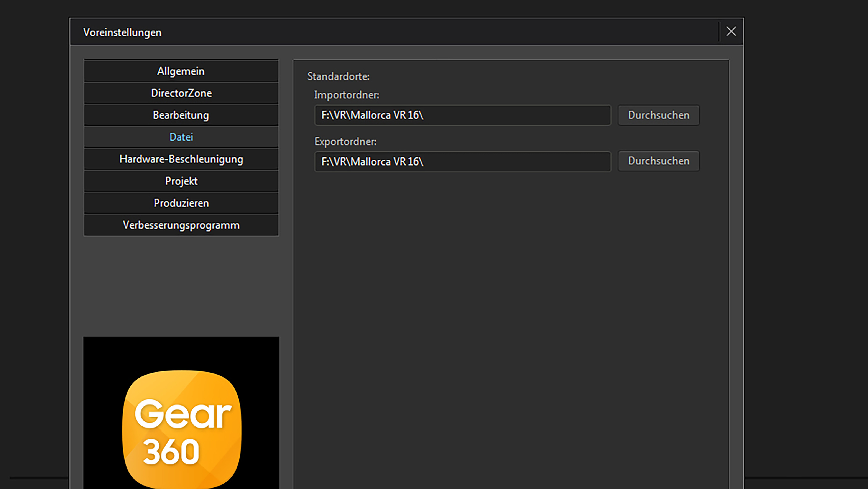
Task: Open the Allgemein preferences tab
Action: (x=181, y=71)
